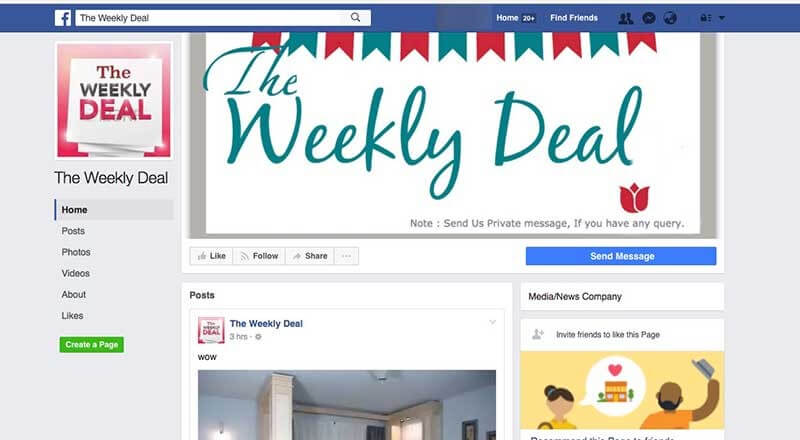This screenshot has height=440, width=800.
Task: Click the search magnifier icon
Action: 356,17
